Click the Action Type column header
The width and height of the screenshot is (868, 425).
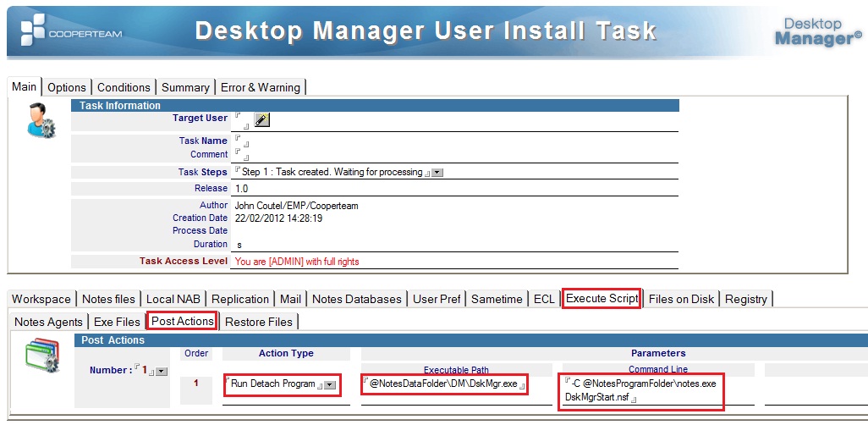(x=286, y=354)
